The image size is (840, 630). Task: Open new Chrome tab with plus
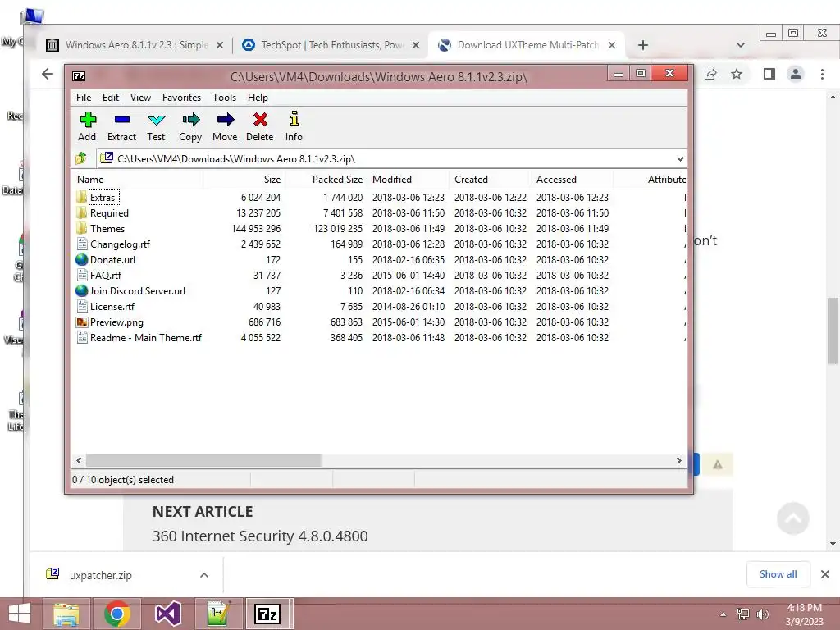[x=643, y=45]
